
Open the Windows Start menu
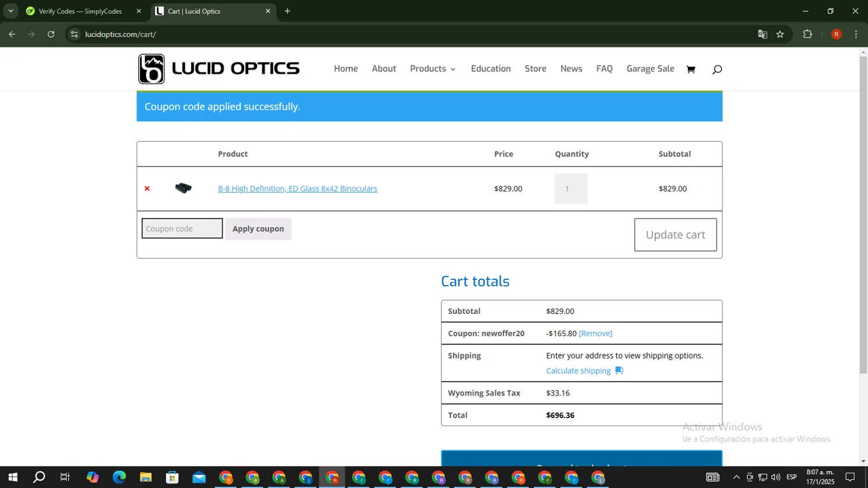click(13, 478)
